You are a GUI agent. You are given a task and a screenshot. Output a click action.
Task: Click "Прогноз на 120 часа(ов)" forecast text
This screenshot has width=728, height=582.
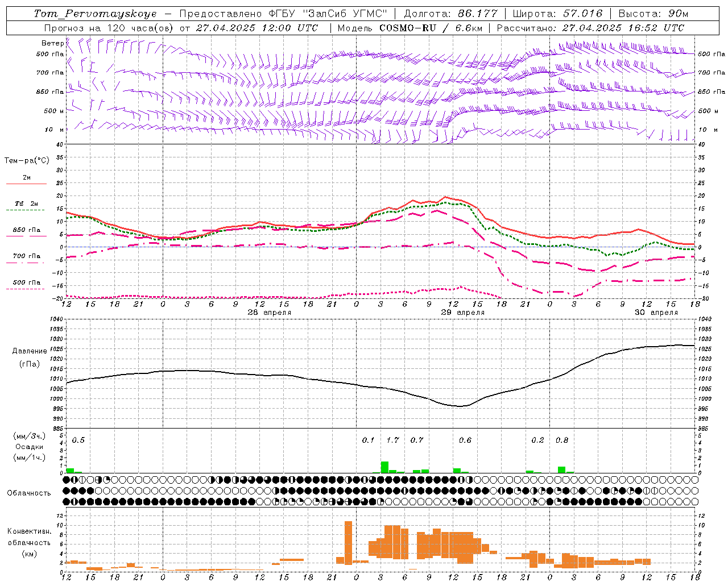point(109,28)
